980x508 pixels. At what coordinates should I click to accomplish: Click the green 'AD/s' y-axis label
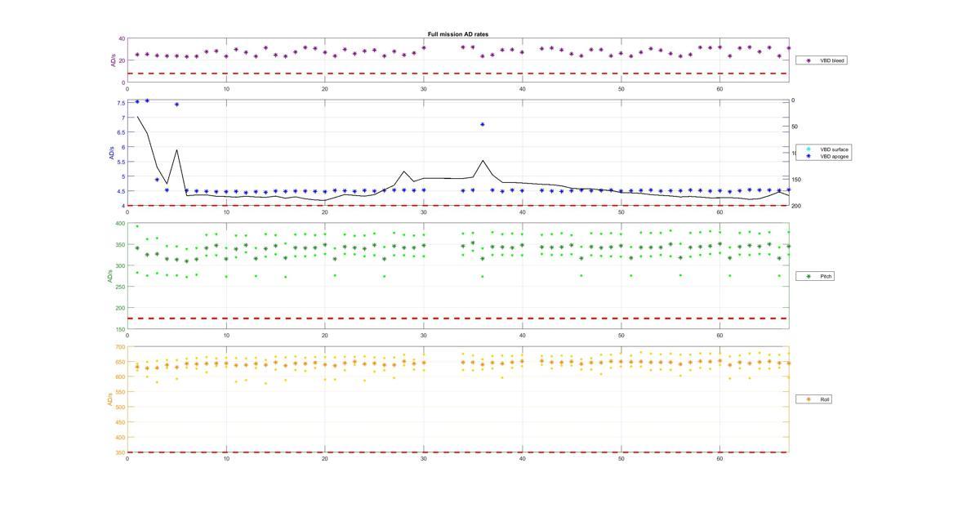(109, 276)
